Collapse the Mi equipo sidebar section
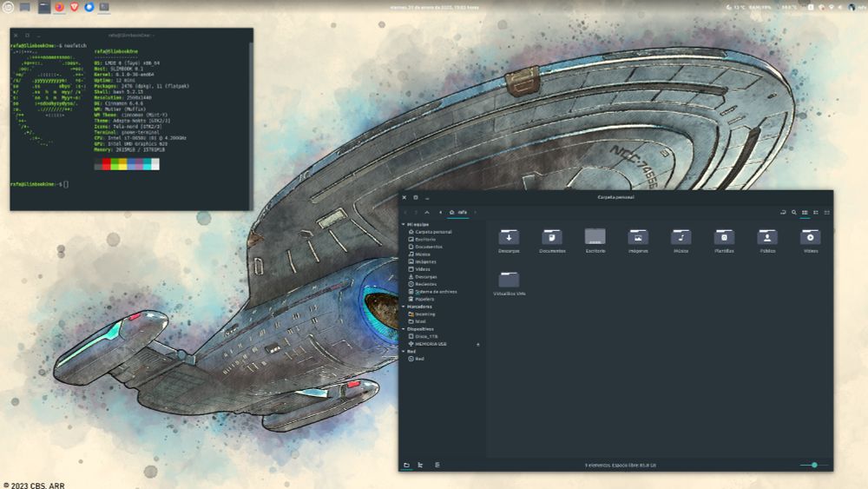 (x=403, y=224)
